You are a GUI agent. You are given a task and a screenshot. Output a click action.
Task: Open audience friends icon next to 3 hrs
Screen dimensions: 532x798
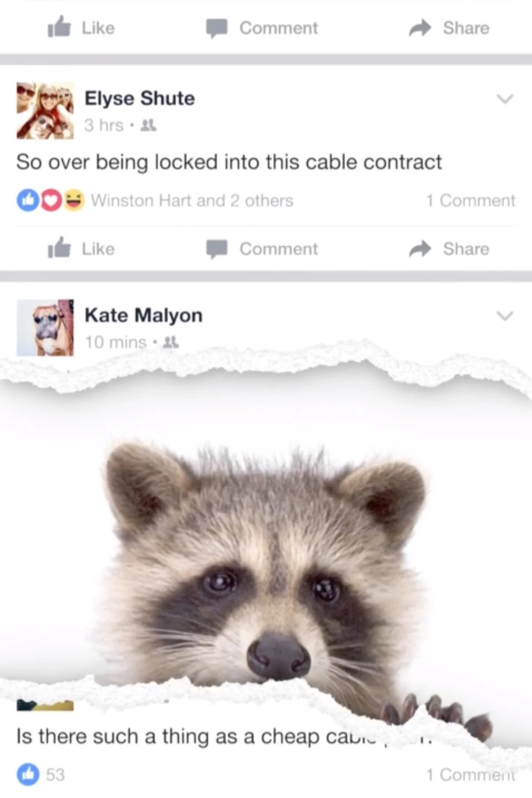click(x=148, y=125)
